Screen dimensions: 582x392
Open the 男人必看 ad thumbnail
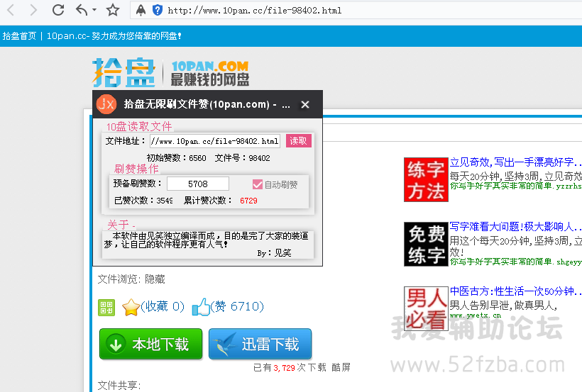pyautogui.click(x=426, y=308)
